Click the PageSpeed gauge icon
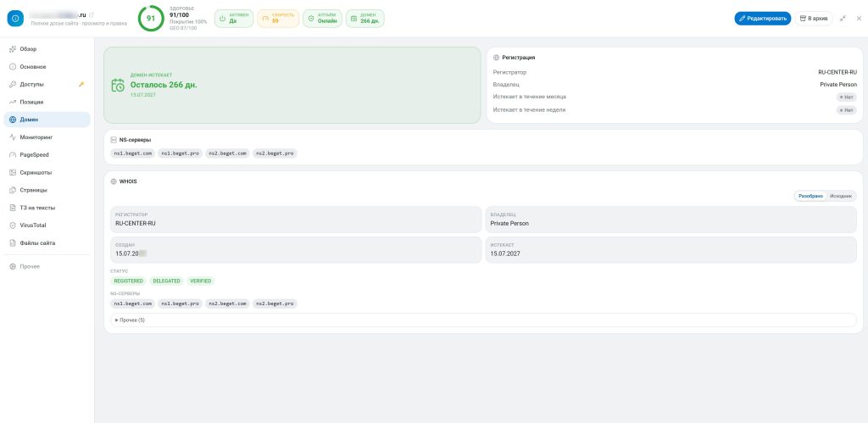The width and height of the screenshot is (868, 423). [13, 155]
